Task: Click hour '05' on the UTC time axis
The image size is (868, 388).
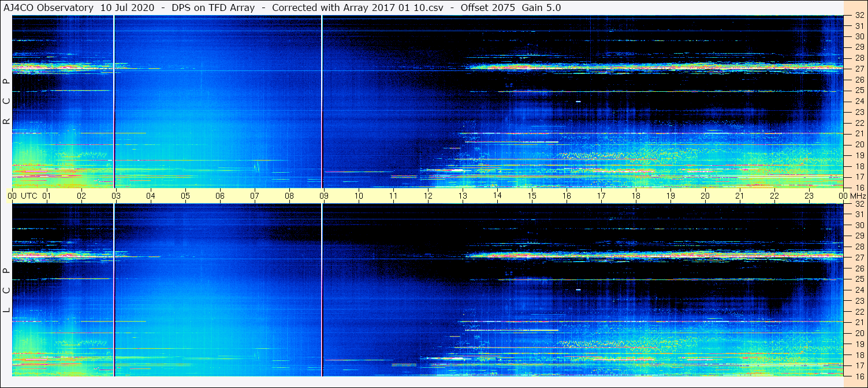Action: (185, 196)
